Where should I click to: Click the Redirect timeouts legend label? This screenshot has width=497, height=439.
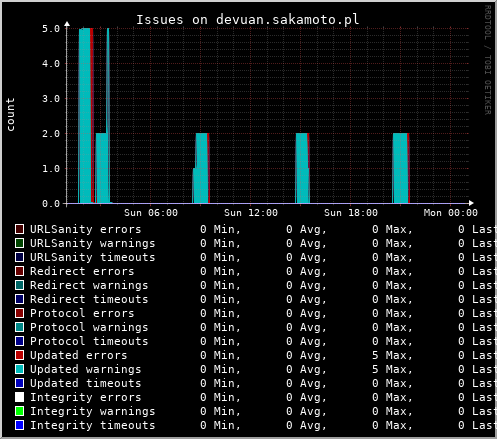89,299
